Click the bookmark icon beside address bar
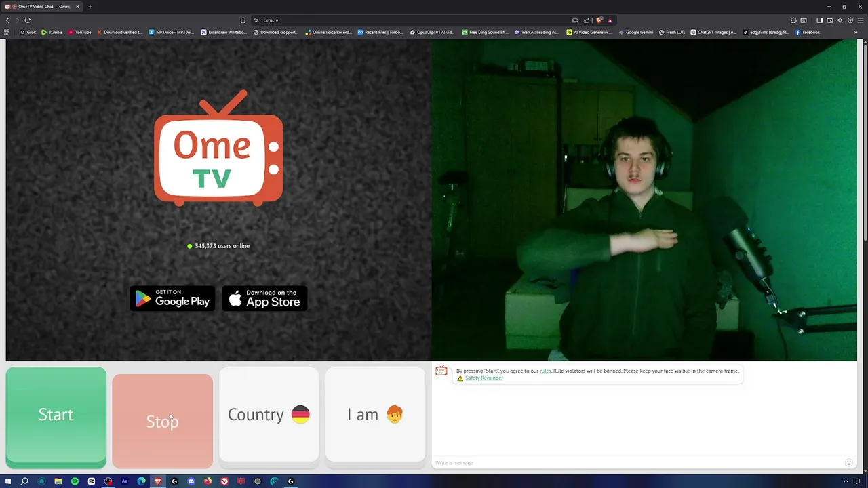Image resolution: width=868 pixels, height=488 pixels. coord(243,20)
